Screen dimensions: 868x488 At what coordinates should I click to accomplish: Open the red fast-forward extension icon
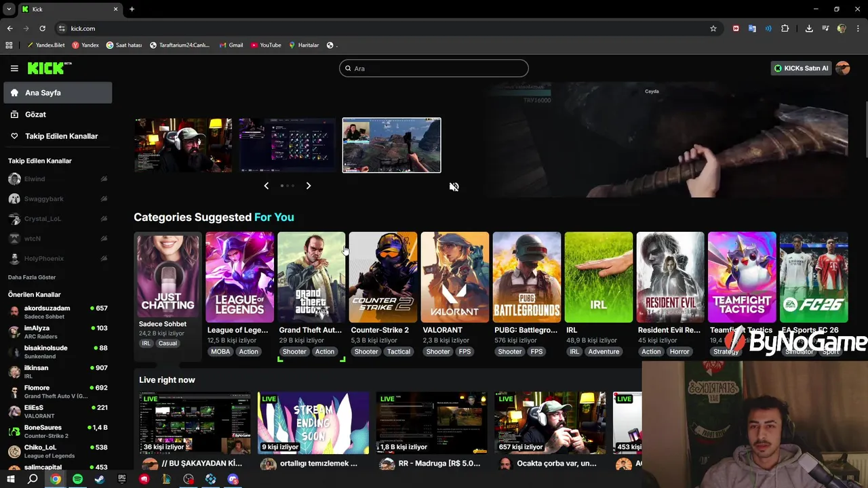736,28
